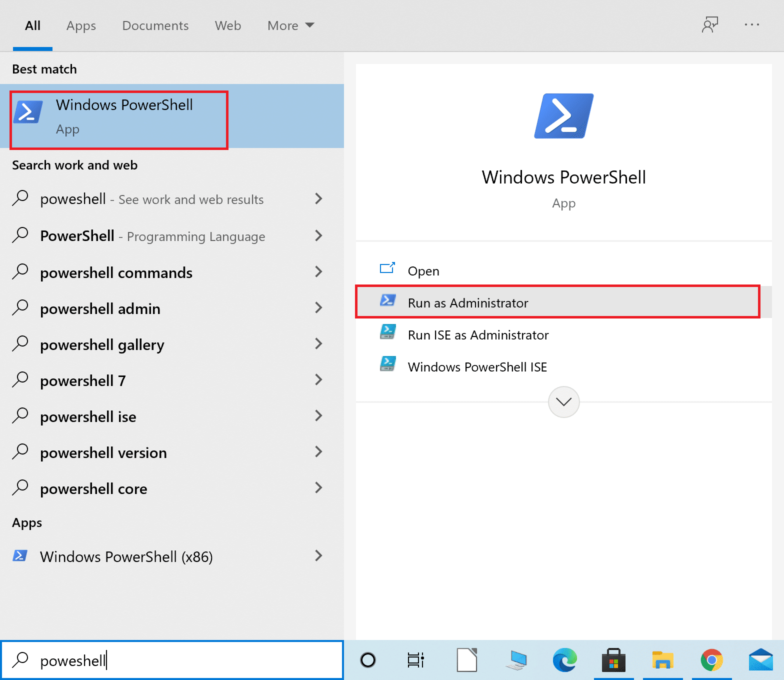Click the computer monitor icon on taskbar
784x680 pixels.
(516, 660)
